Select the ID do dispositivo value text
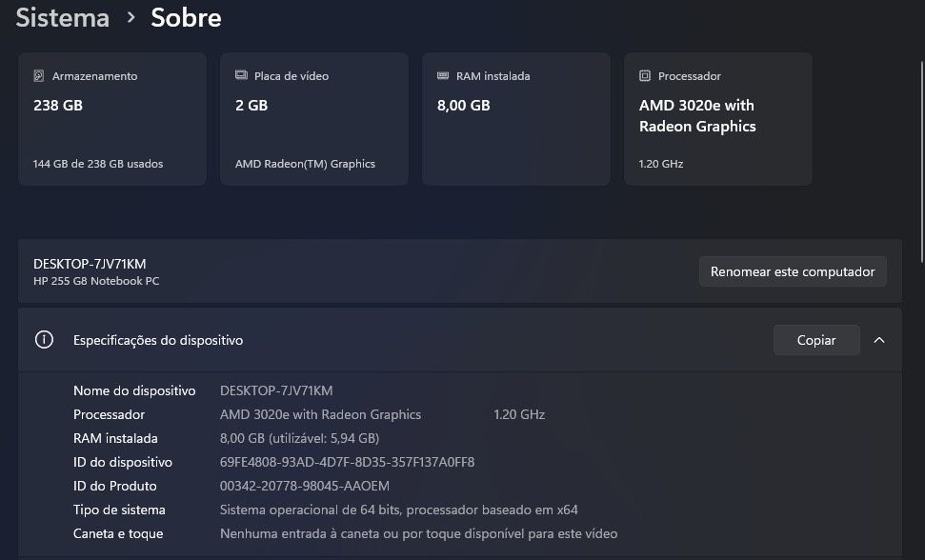 tap(347, 462)
